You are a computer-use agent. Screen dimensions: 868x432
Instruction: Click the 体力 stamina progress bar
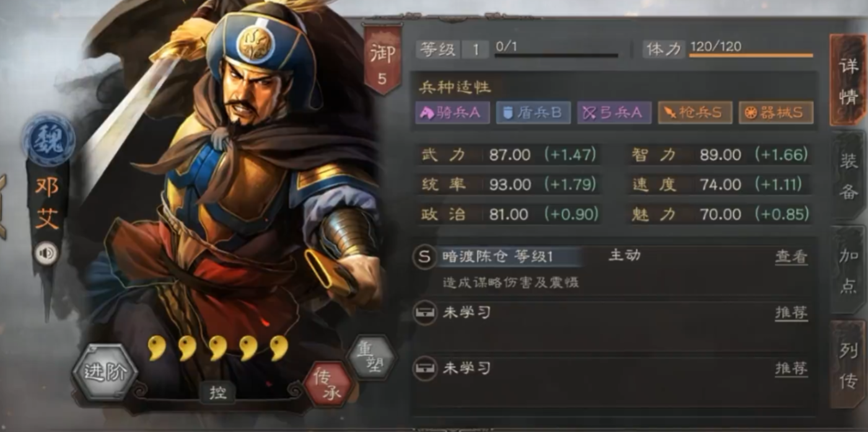(751, 56)
